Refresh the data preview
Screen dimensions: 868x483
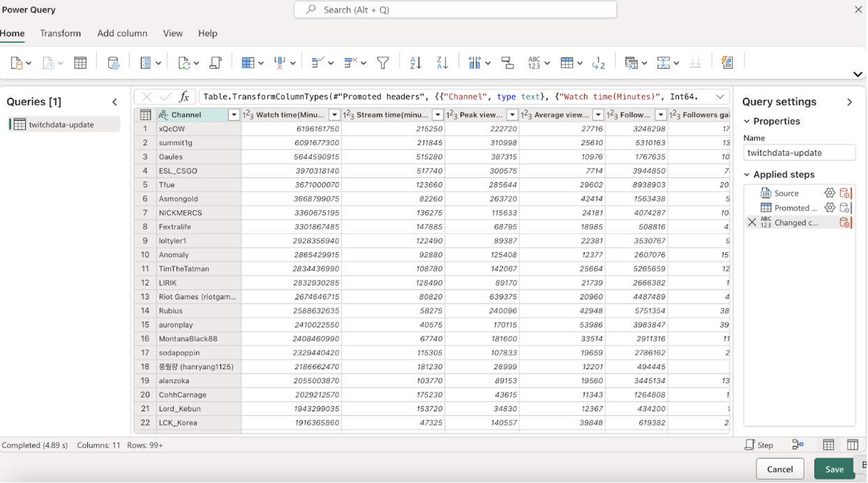coord(184,63)
